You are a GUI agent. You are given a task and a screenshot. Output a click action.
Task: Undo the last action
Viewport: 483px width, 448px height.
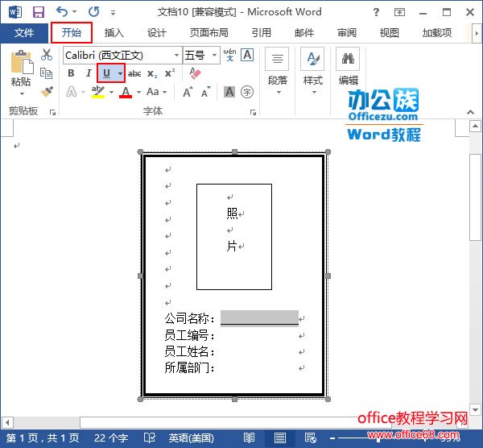pyautogui.click(x=62, y=12)
